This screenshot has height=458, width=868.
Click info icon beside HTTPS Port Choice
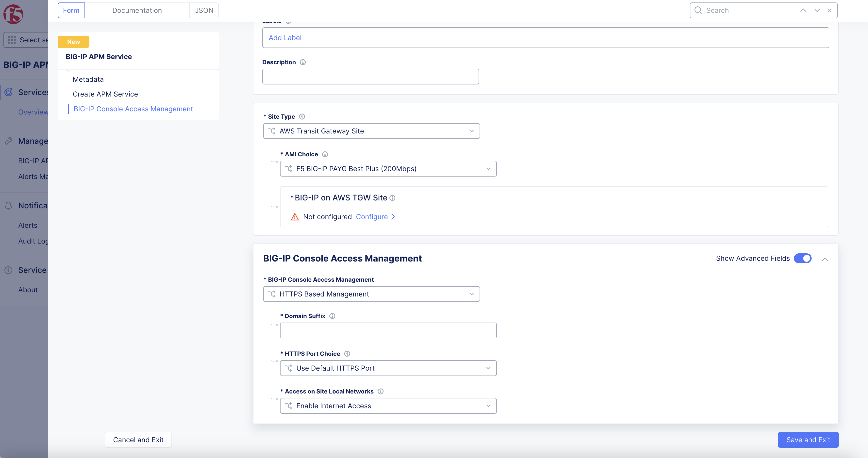point(347,354)
